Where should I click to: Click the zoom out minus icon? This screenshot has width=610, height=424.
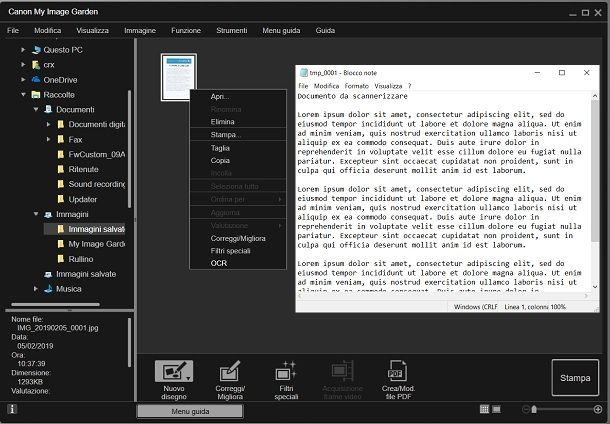pos(525,409)
